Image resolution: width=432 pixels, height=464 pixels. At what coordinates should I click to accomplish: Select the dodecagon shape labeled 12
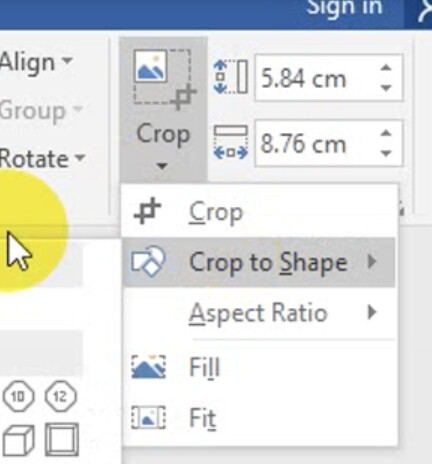(60, 396)
